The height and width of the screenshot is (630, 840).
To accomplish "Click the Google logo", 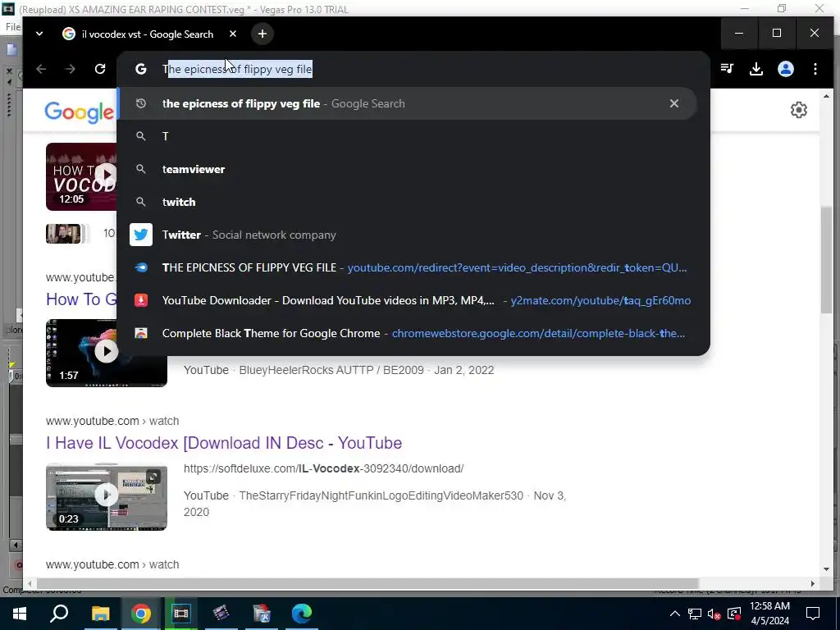I will [x=80, y=112].
